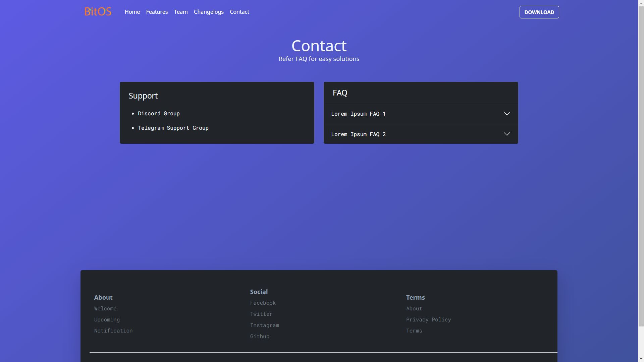The image size is (644, 362).
Task: Open Twitter link in Social section
Action: (261, 314)
